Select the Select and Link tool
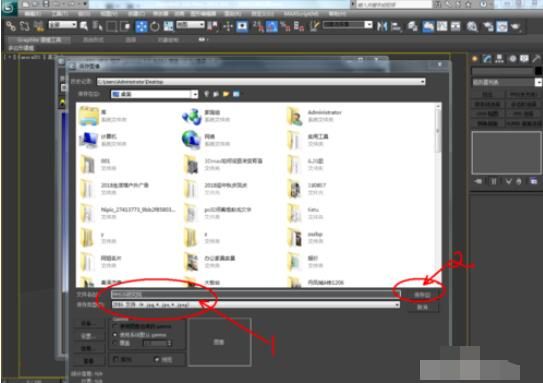This screenshot has height=383, width=543. coord(11,26)
